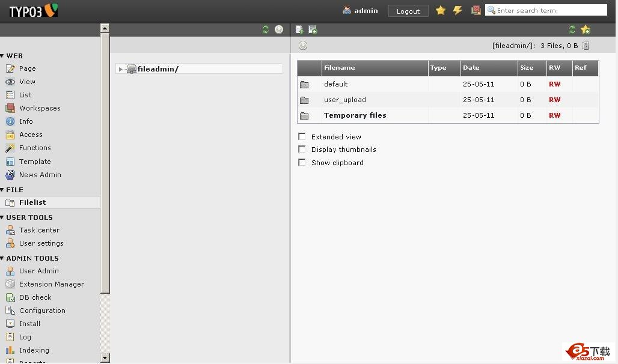Viewport: 618px width, 364px height.
Task: Create bookmark with the star-plus icon
Action: [x=586, y=29]
